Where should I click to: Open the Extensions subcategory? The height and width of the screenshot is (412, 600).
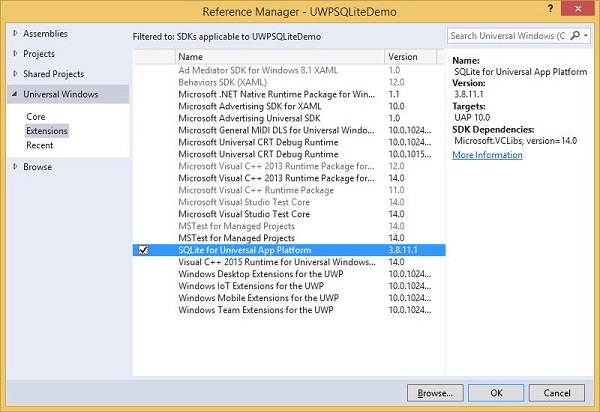coord(47,131)
